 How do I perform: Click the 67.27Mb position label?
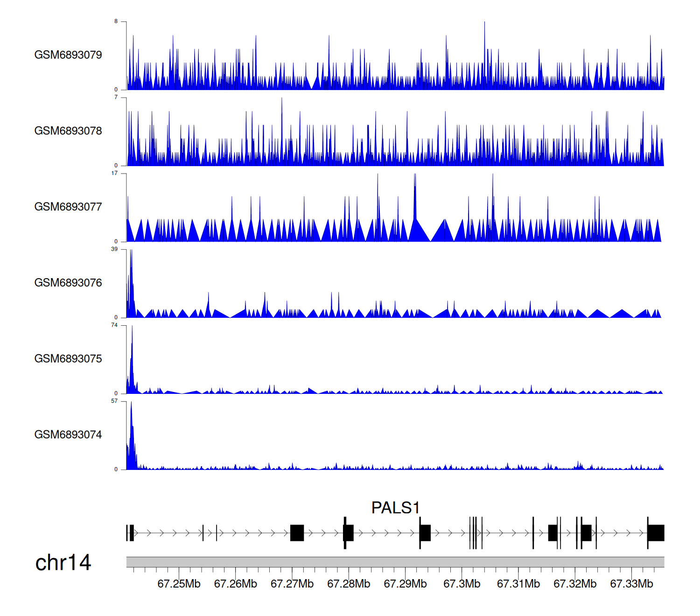[x=292, y=584]
